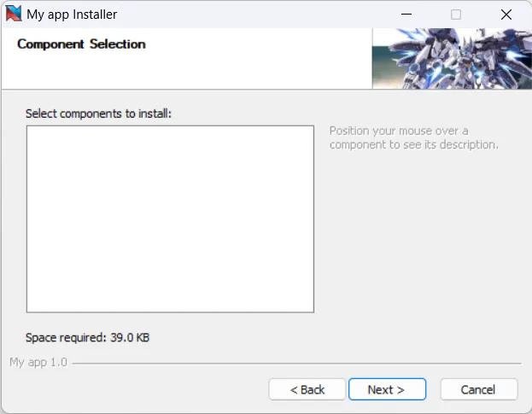The height and width of the screenshot is (414, 532).
Task: Click the greyed-out maximize window button
Action: click(456, 15)
